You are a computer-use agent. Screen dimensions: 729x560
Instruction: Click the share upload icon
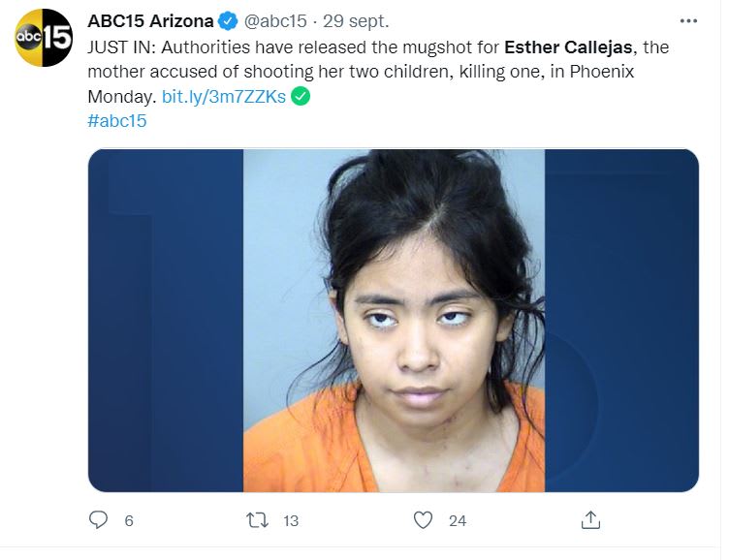point(590,519)
